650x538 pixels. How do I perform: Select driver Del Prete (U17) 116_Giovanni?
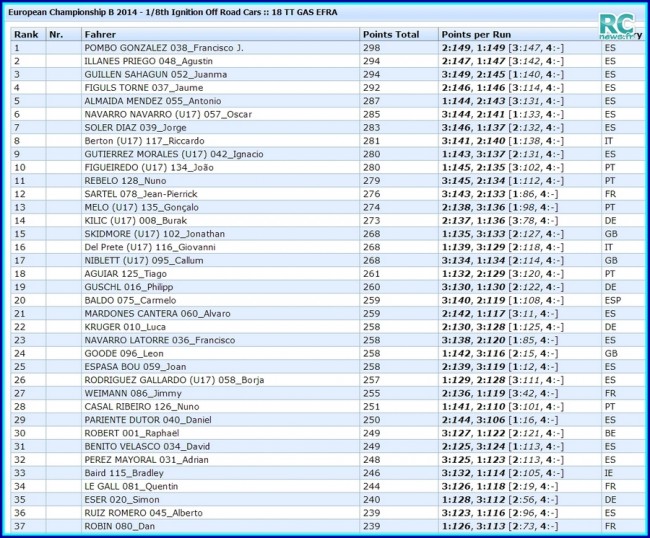point(150,247)
